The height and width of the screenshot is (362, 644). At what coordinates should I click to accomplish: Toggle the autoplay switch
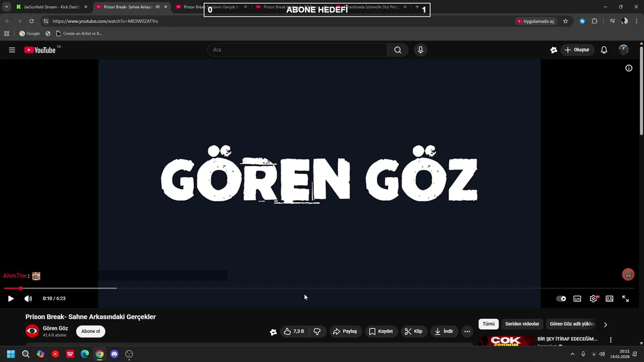click(x=561, y=299)
